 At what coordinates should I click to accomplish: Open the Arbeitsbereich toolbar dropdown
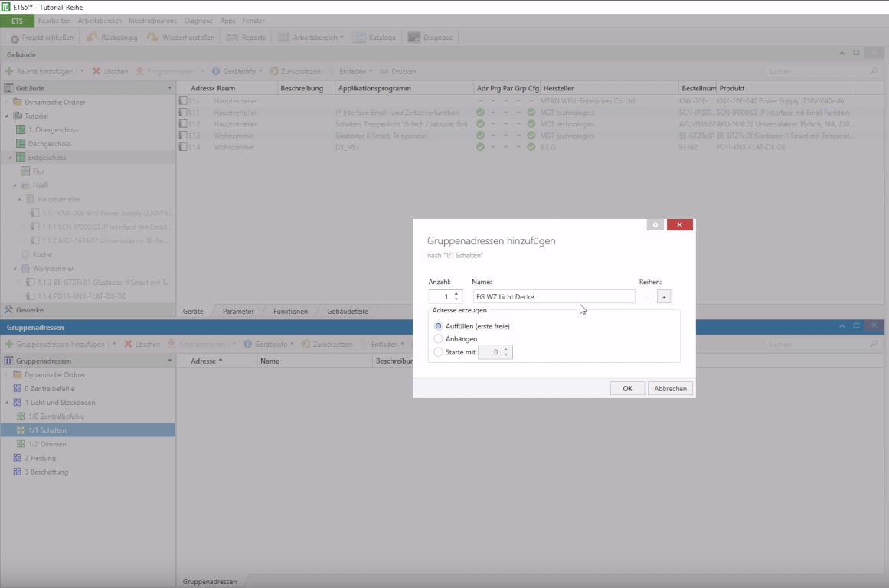pyautogui.click(x=311, y=38)
